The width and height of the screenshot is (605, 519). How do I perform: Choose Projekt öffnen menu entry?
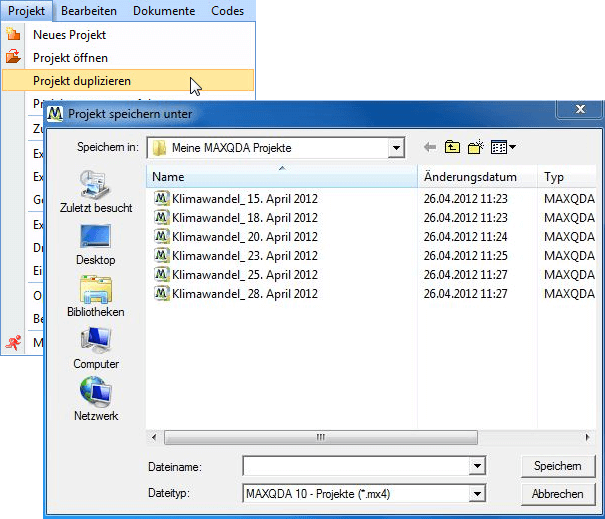coord(70,58)
